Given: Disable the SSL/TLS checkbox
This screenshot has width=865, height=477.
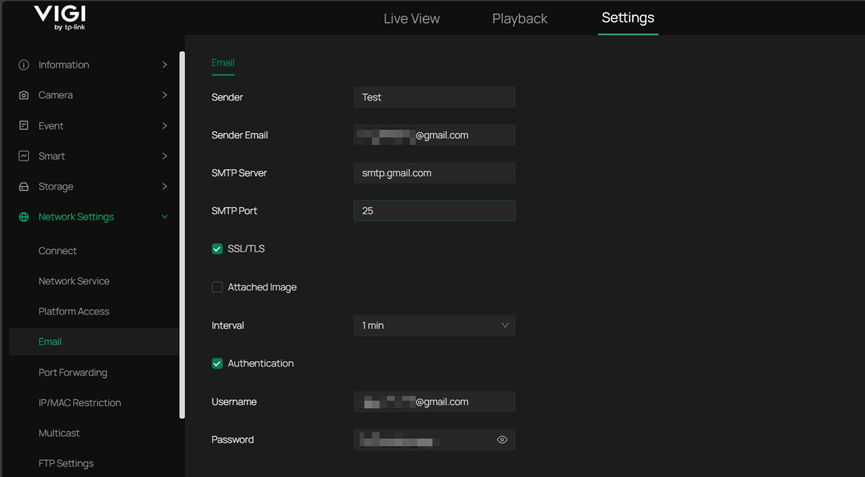Looking at the screenshot, I should pyautogui.click(x=217, y=249).
